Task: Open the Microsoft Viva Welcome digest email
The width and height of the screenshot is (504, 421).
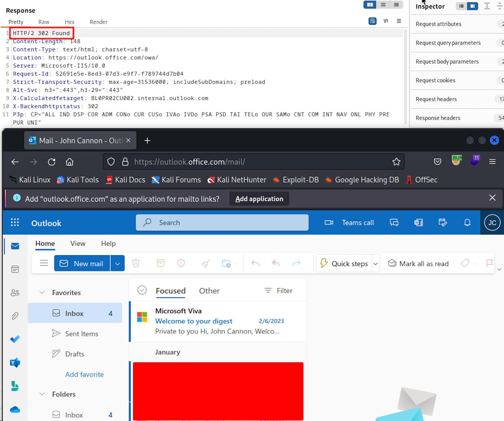Action: pyautogui.click(x=218, y=321)
